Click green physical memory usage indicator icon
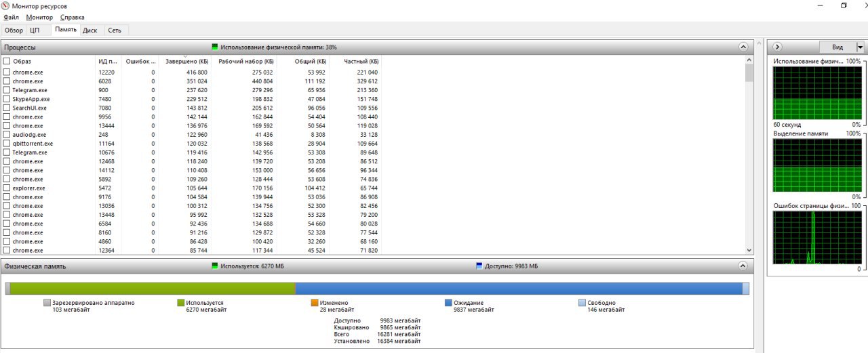The width and height of the screenshot is (868, 353). (215, 47)
